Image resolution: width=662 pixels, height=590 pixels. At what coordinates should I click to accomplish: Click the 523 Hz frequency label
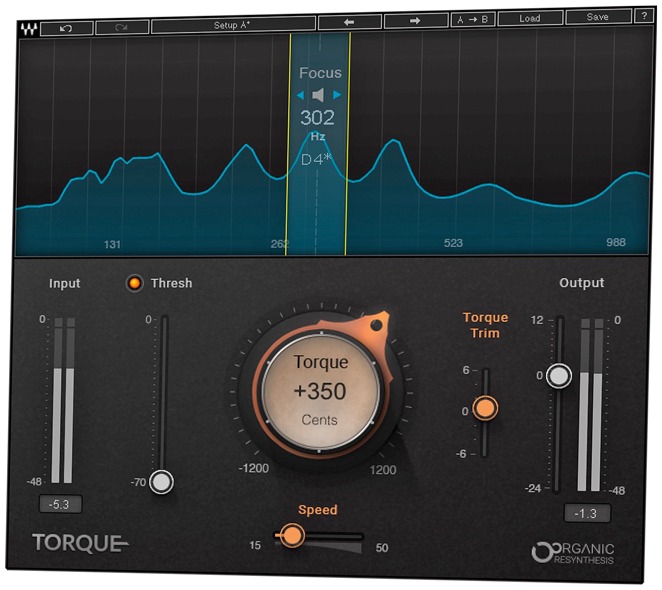453,243
